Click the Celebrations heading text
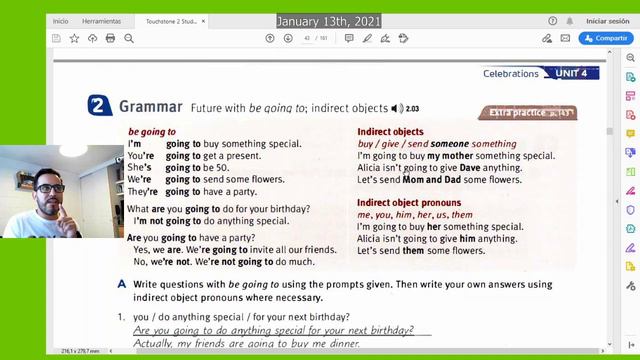The width and height of the screenshot is (640, 360). click(511, 74)
